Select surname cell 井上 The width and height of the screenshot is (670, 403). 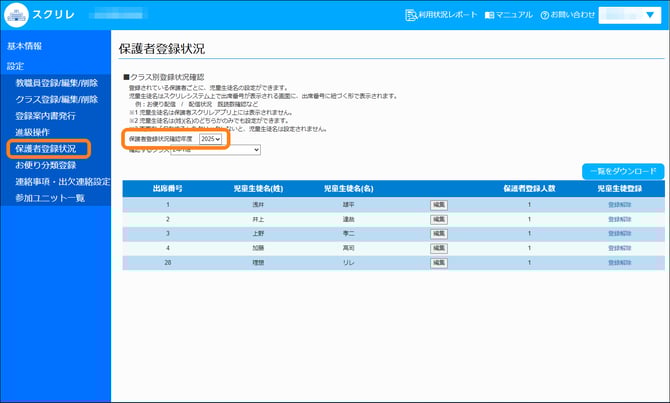point(258,220)
